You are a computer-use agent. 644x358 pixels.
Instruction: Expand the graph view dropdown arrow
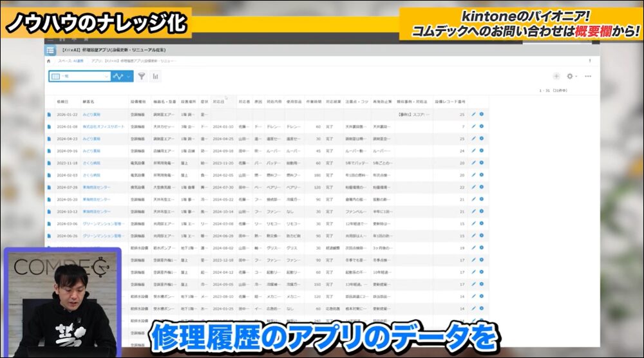point(129,76)
